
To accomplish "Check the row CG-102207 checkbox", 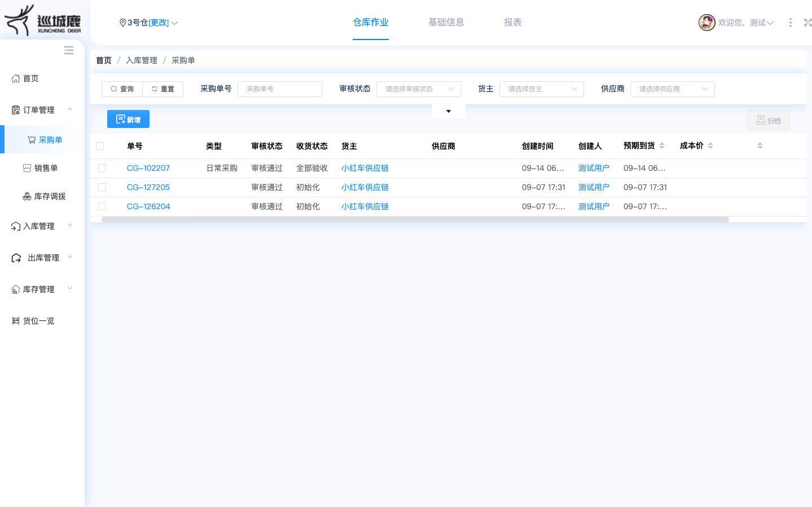I will coord(102,168).
